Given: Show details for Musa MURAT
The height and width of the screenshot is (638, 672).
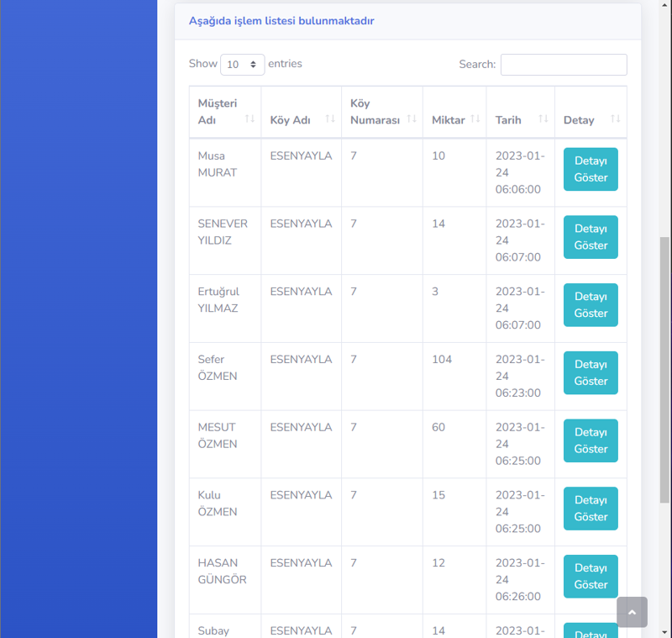Looking at the screenshot, I should coord(590,170).
